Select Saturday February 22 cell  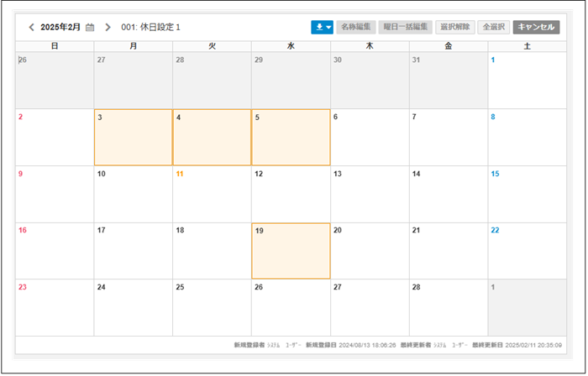coord(528,251)
